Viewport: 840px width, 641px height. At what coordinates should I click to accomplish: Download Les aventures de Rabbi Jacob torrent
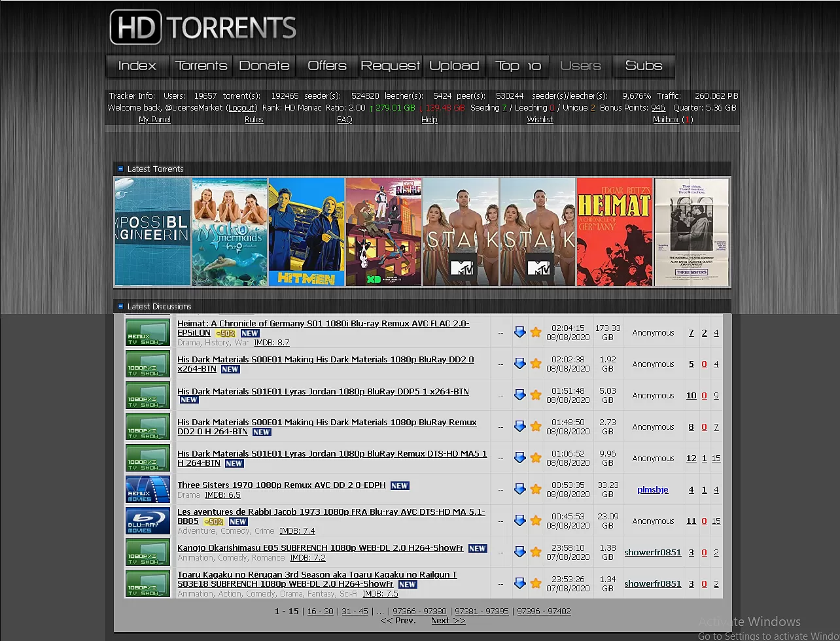pyautogui.click(x=520, y=521)
